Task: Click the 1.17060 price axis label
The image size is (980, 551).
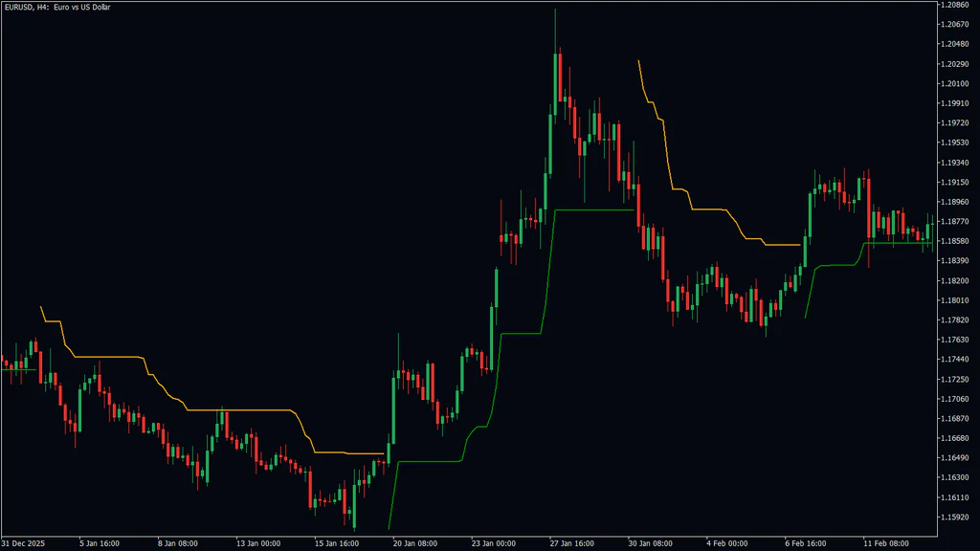Action: (955, 399)
